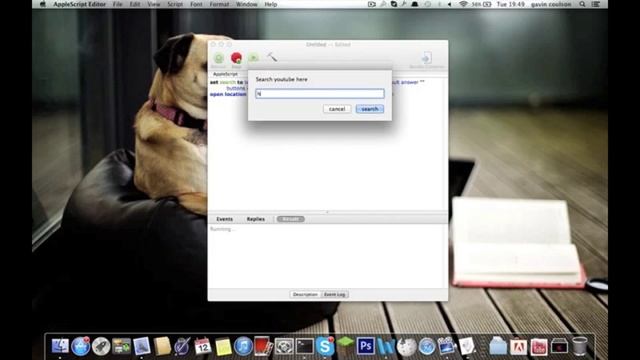The height and width of the screenshot is (360, 640).
Task: Open the Window menu
Action: pos(247,4)
